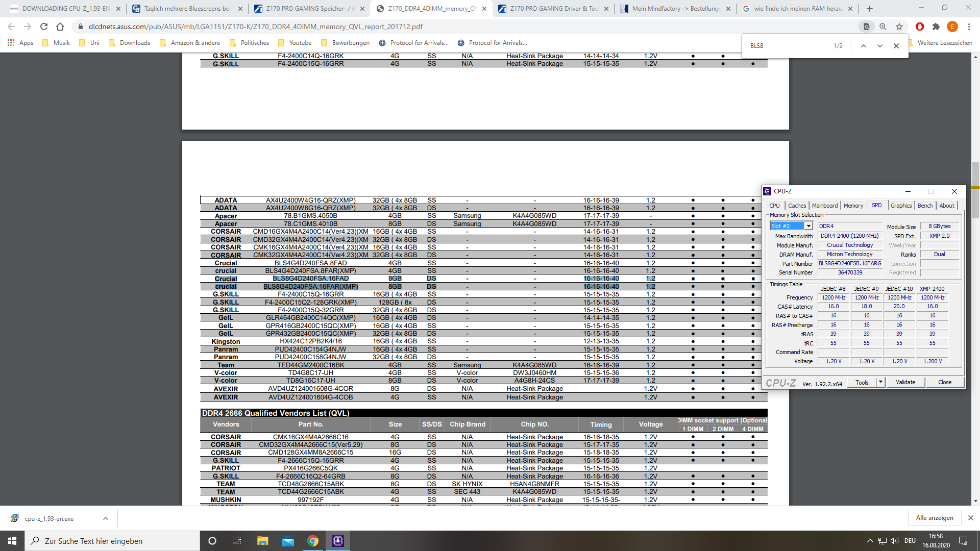The image size is (980, 551).
Task: Open the Chrome extensions puzzle icon
Action: coord(936,27)
